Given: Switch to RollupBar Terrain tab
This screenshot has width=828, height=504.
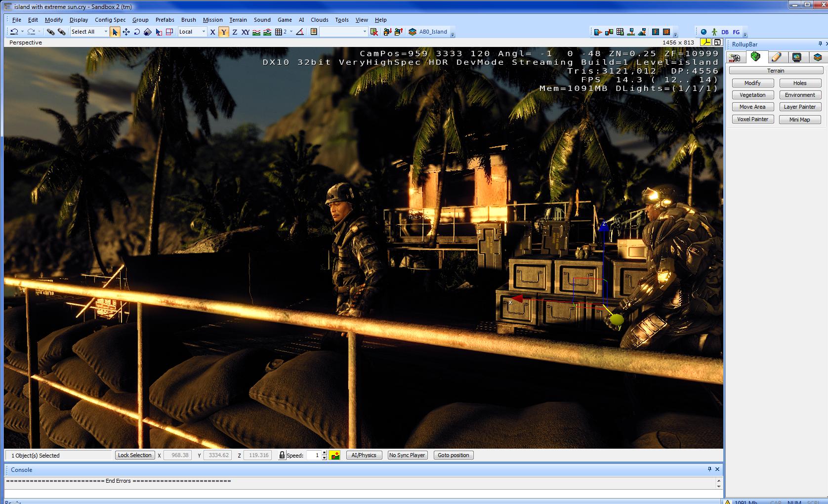Looking at the screenshot, I should pyautogui.click(x=756, y=57).
